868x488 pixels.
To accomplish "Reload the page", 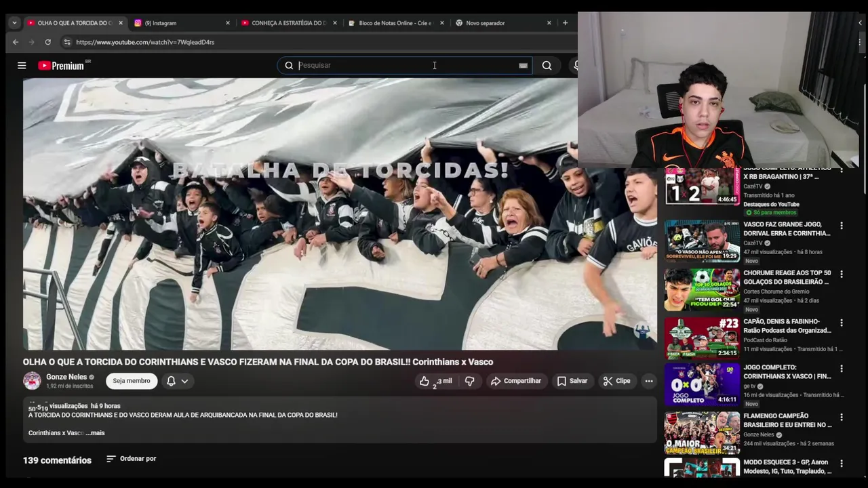I will coord(47,42).
